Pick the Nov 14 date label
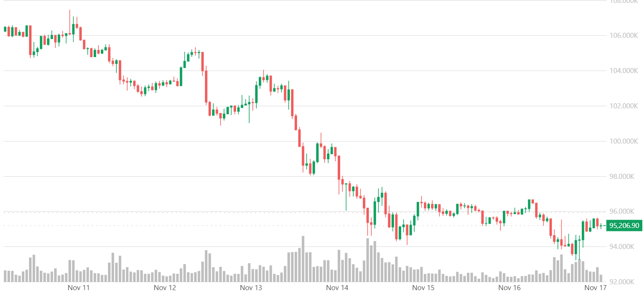Viewport: 644px width, 296px height. tap(337, 288)
